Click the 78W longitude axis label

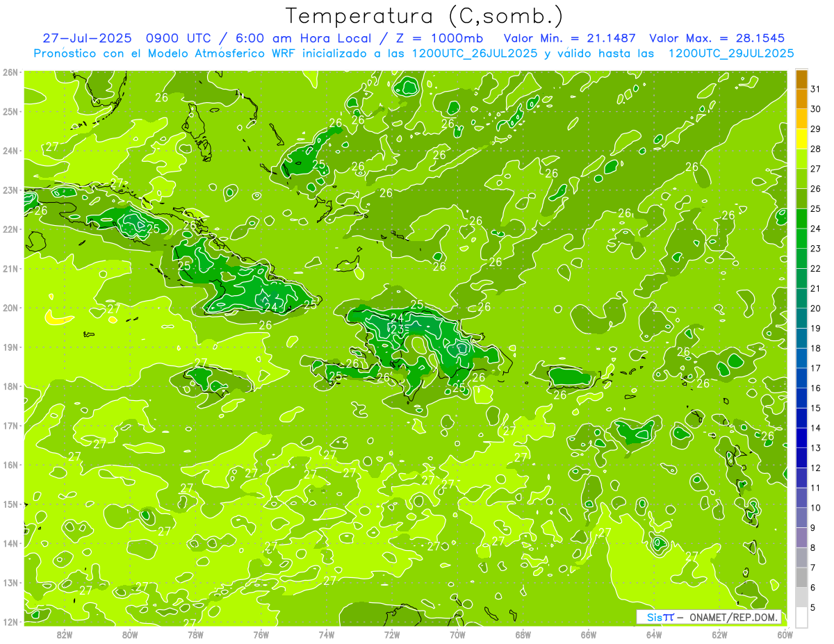195,634
